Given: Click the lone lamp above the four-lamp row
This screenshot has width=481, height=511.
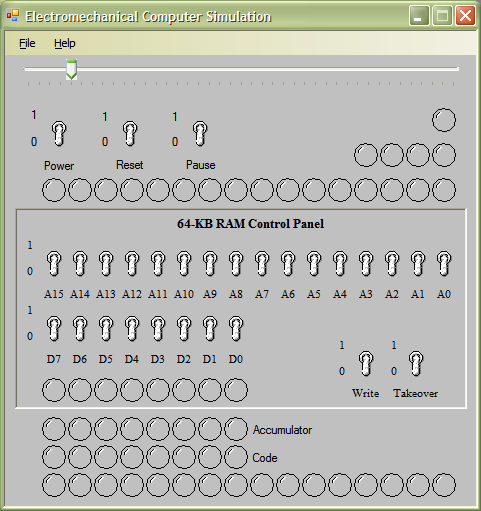Looking at the screenshot, I should coord(444,120).
